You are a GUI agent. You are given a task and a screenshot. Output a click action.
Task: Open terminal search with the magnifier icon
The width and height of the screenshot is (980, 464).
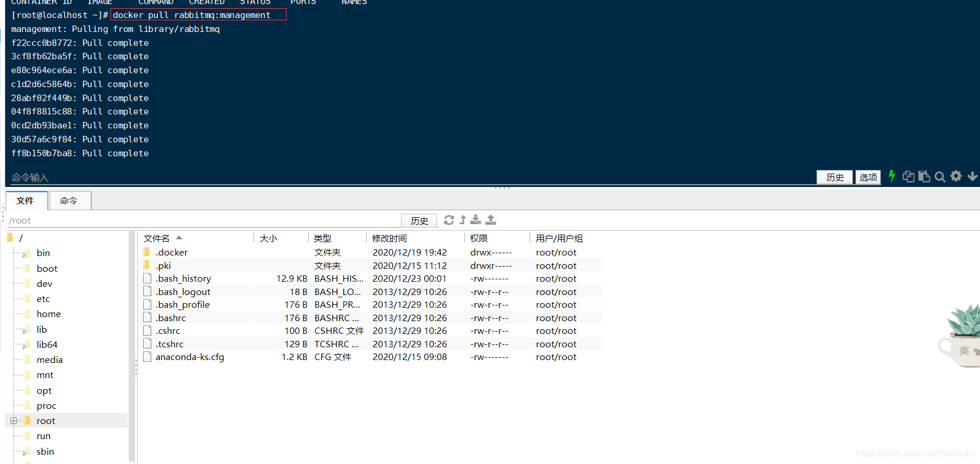(940, 177)
